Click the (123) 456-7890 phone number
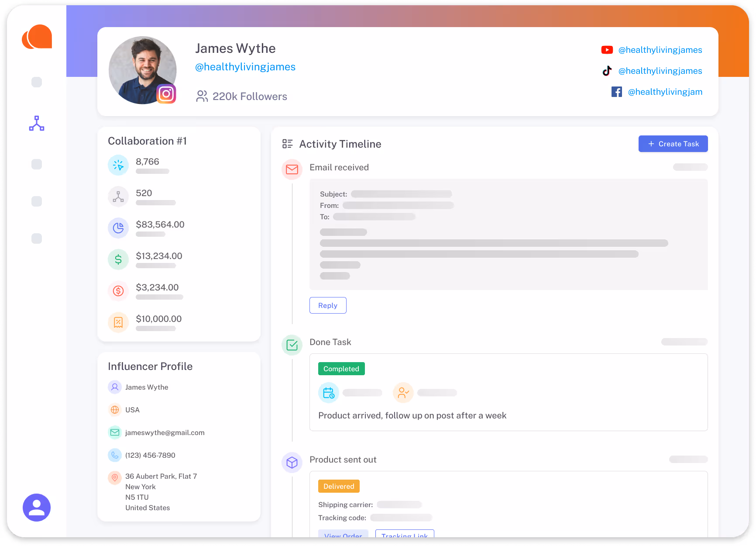The width and height of the screenshot is (756, 546). coord(150,455)
